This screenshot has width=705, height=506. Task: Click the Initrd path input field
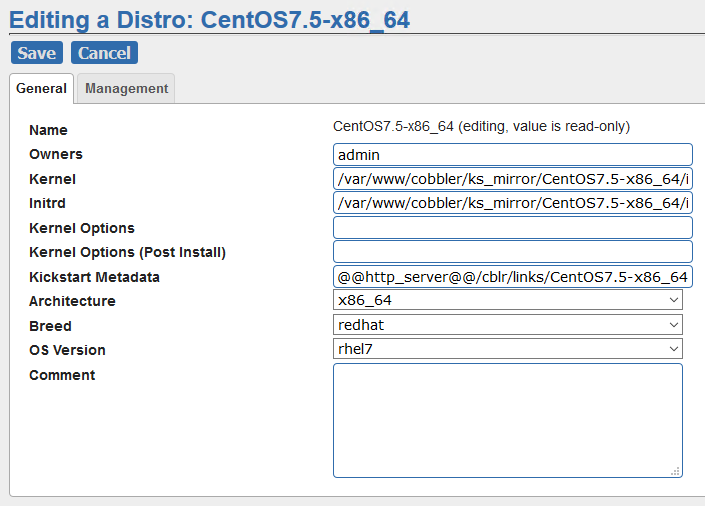tap(513, 203)
